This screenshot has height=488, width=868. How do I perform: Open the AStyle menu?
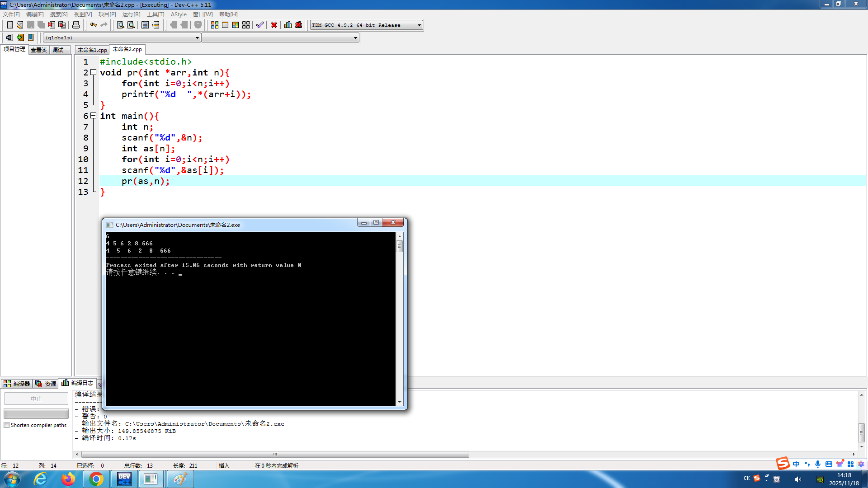pyautogui.click(x=179, y=14)
